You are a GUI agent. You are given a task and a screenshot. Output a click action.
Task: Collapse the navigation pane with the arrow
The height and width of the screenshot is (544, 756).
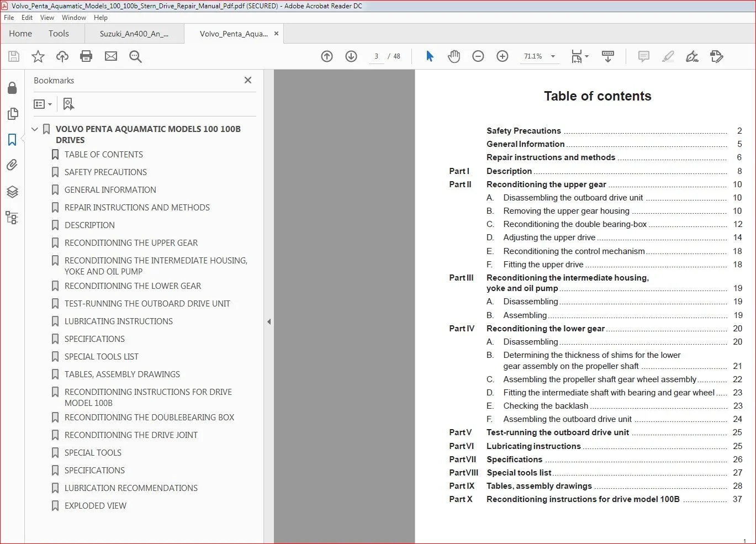click(x=269, y=321)
